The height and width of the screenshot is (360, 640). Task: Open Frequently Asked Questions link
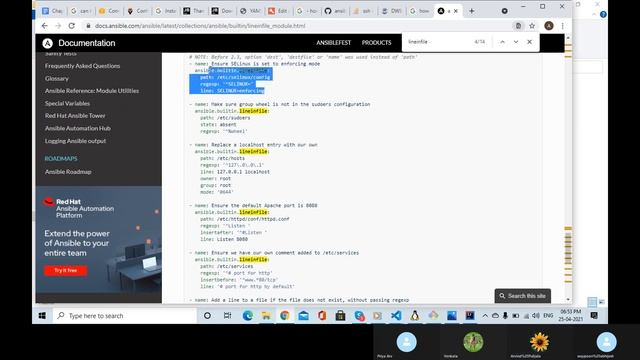tap(82, 66)
